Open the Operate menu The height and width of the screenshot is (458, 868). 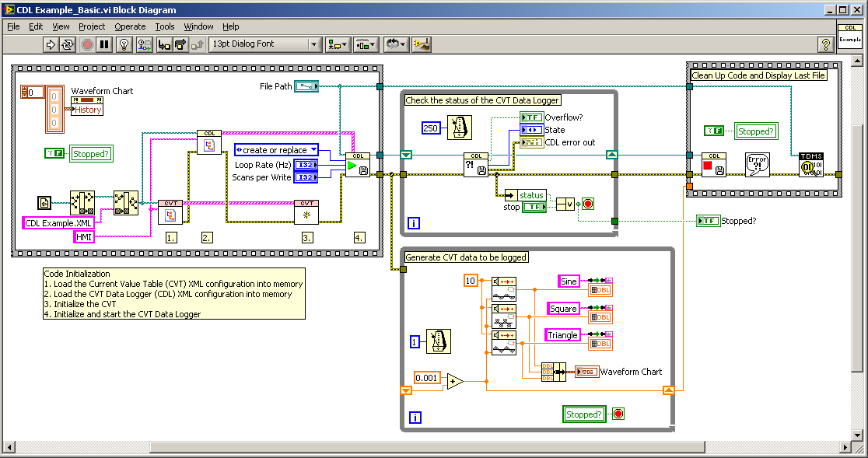click(130, 26)
